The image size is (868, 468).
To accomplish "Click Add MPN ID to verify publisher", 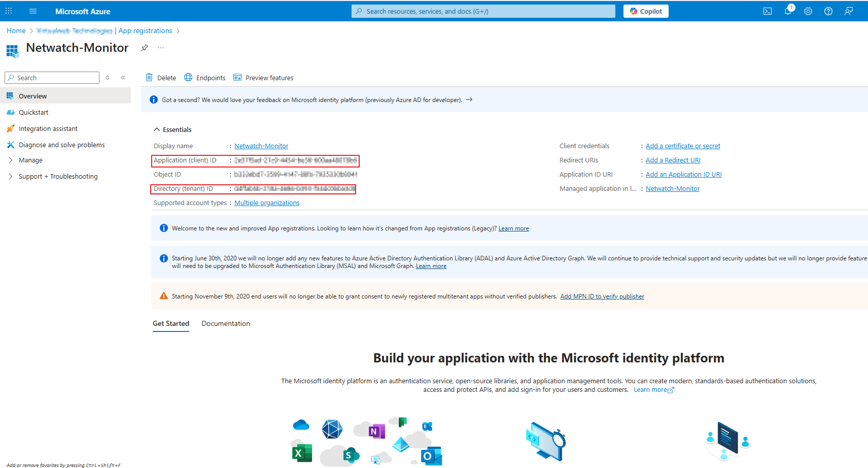I will coord(602,296).
